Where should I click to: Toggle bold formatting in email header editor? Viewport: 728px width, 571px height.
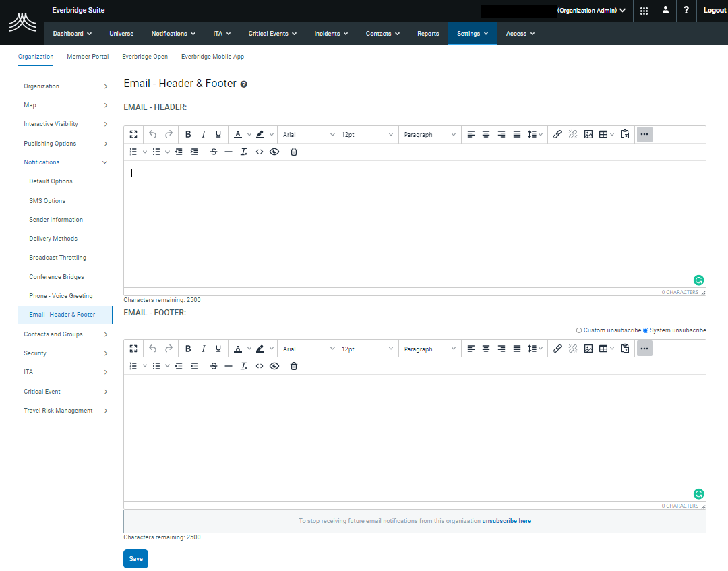[188, 134]
